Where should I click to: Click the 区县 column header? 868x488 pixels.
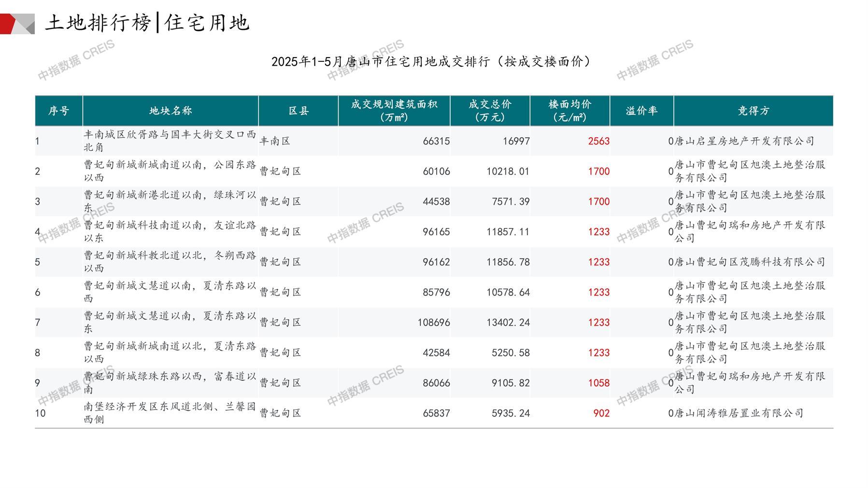pos(298,111)
